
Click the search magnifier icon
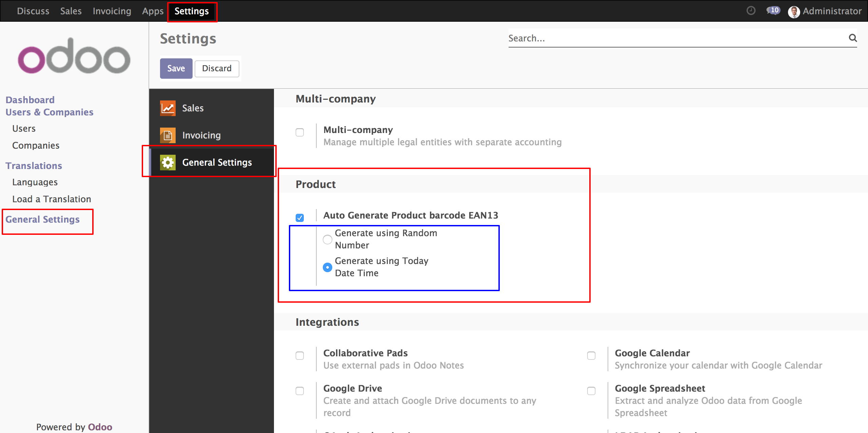853,38
